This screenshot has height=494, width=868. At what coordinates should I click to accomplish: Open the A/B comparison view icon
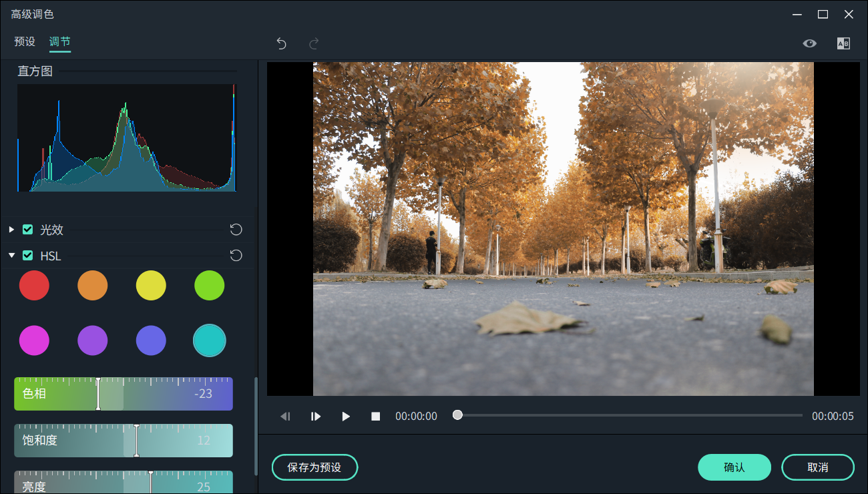(x=843, y=43)
